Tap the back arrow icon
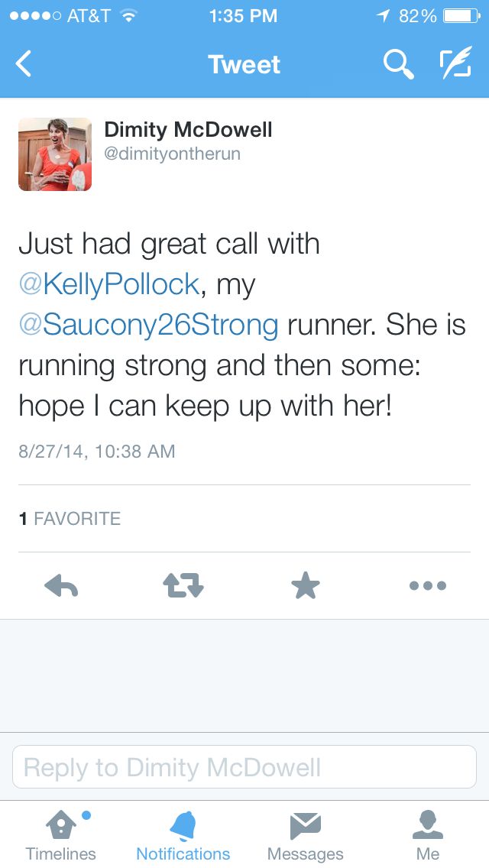489x868 pixels. 24,64
